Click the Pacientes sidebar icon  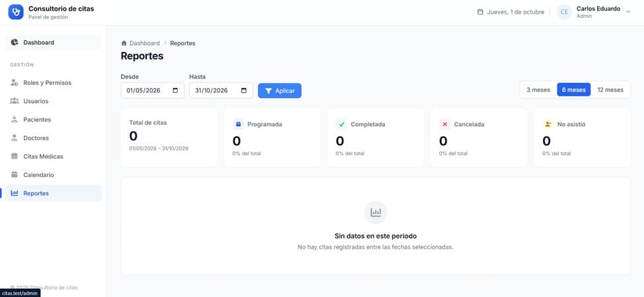15,119
